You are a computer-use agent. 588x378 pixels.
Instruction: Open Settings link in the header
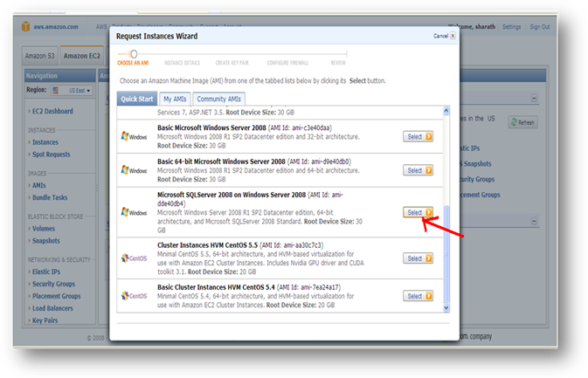511,26
